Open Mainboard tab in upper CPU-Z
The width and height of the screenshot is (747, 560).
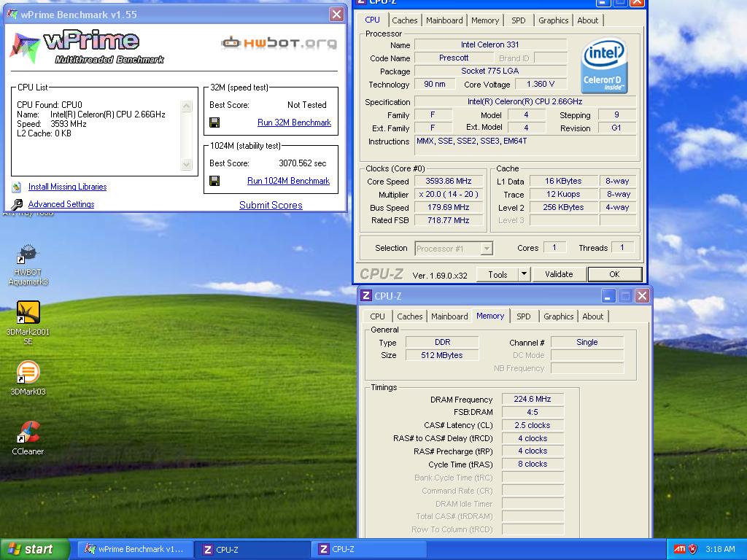[444, 20]
